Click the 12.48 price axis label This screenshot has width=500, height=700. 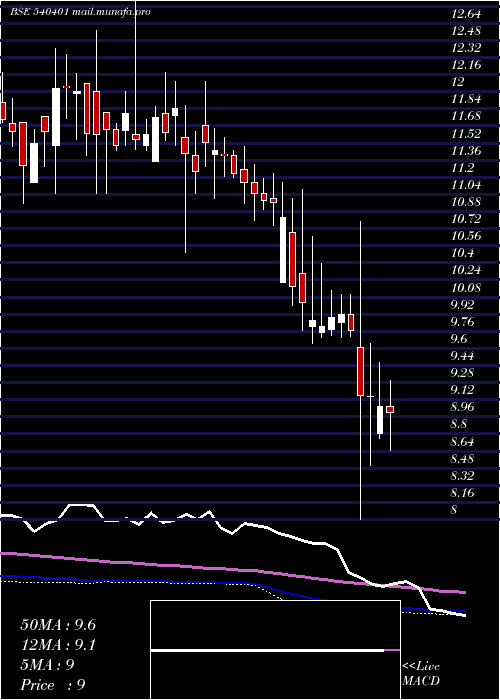[466, 31]
